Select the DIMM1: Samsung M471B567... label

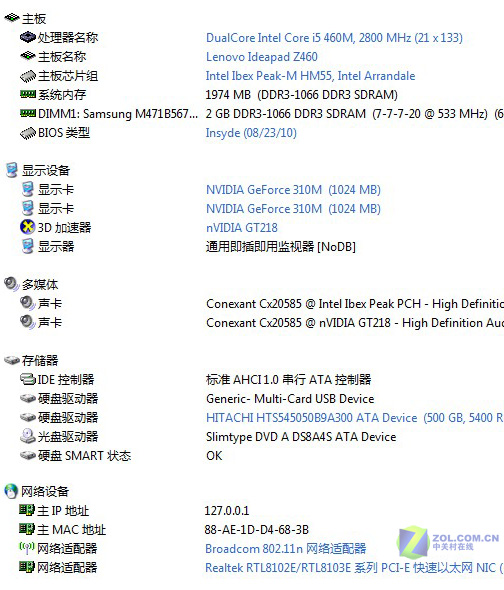[118, 114]
